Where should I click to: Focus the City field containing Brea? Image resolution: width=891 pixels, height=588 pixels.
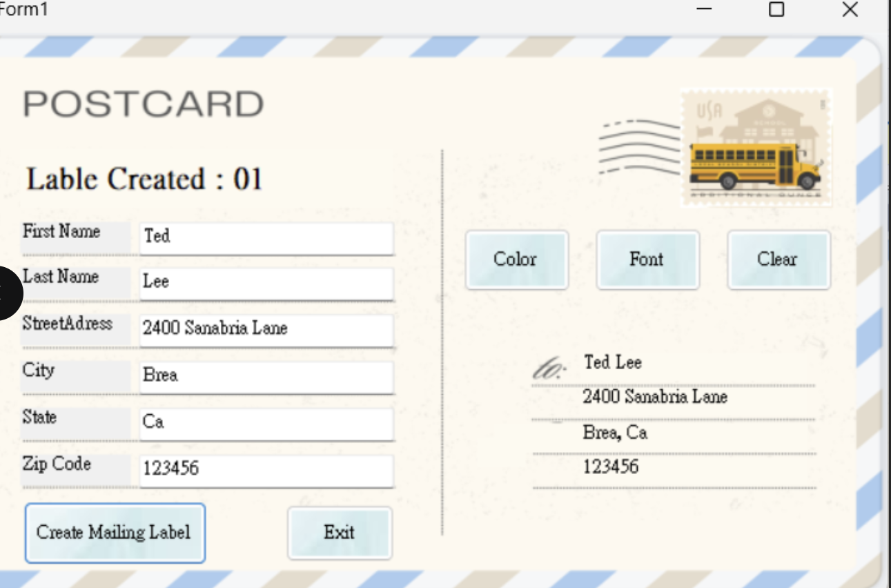pos(266,376)
